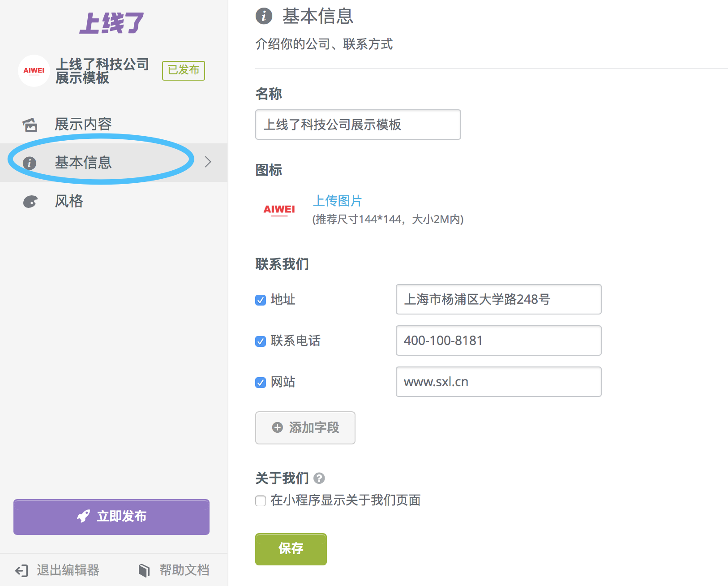The width and height of the screenshot is (728, 586).
Task: Click the exit arrow icon near 退出编辑器
Action: coord(21,570)
